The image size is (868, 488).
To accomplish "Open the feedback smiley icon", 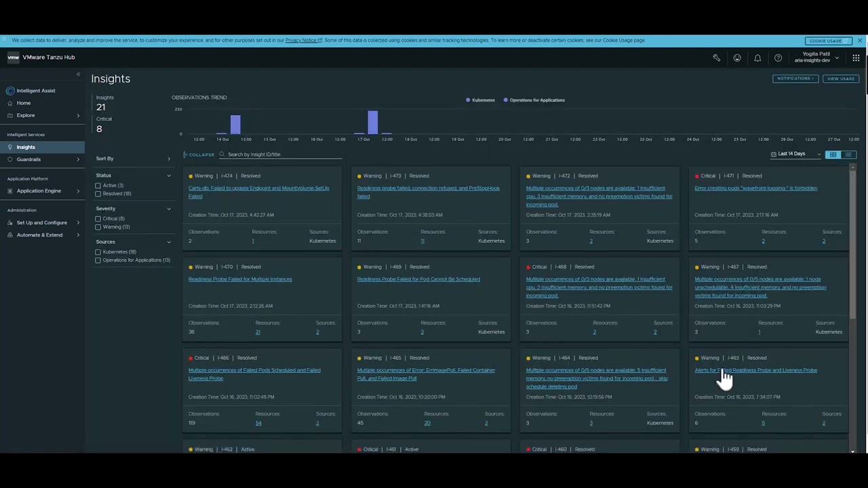I will [737, 59].
